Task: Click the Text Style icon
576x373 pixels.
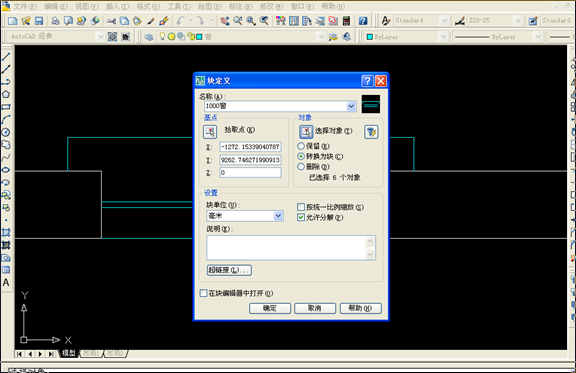Action: tap(385, 21)
